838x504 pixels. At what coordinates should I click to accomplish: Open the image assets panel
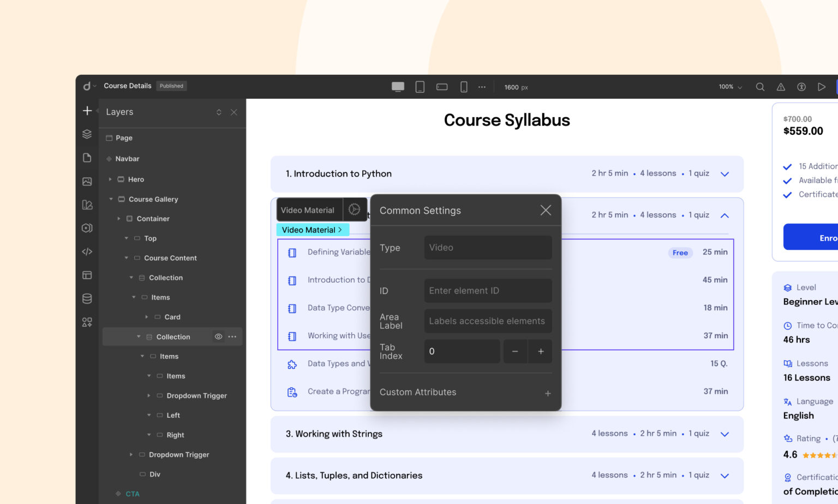87,182
